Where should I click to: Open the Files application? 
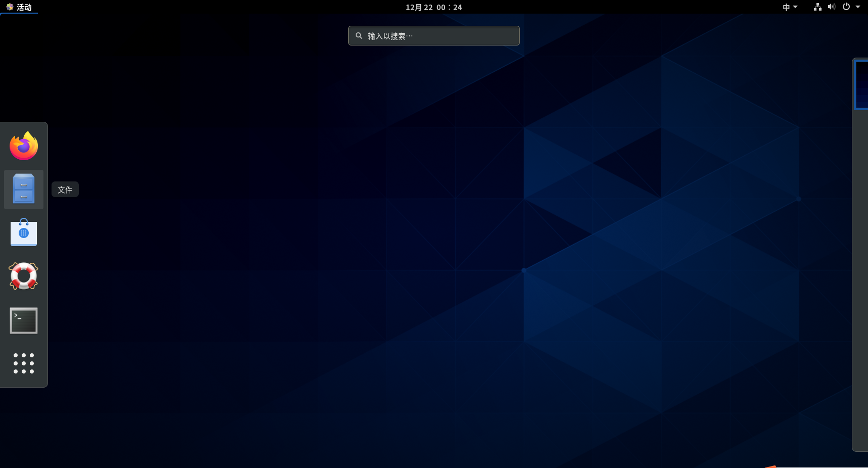[x=23, y=189]
